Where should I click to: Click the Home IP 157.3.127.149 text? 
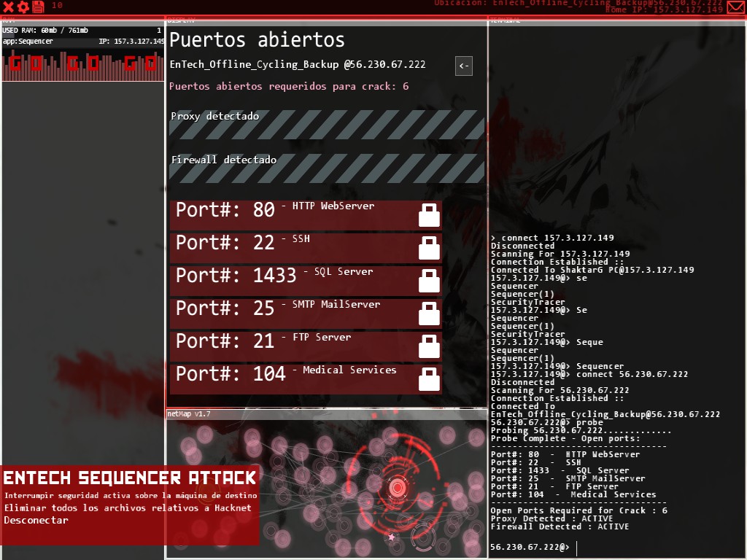664,9
